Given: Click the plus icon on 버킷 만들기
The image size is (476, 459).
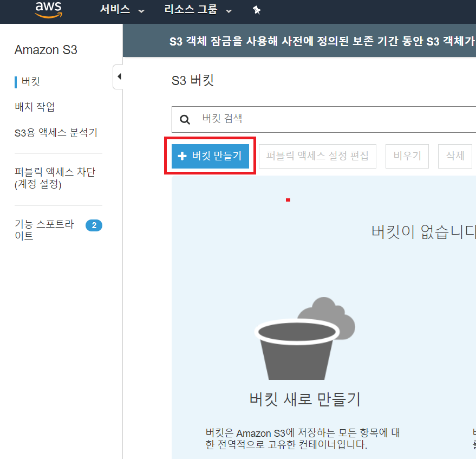Looking at the screenshot, I should [x=182, y=156].
